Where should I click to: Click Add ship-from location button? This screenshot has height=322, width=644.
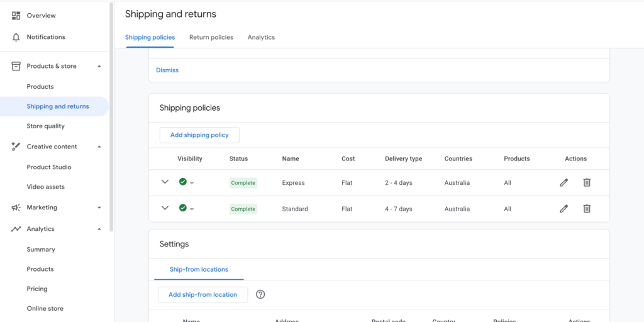point(203,294)
